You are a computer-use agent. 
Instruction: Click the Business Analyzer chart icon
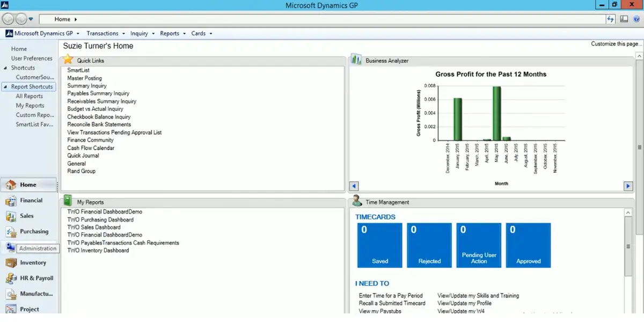click(x=356, y=60)
